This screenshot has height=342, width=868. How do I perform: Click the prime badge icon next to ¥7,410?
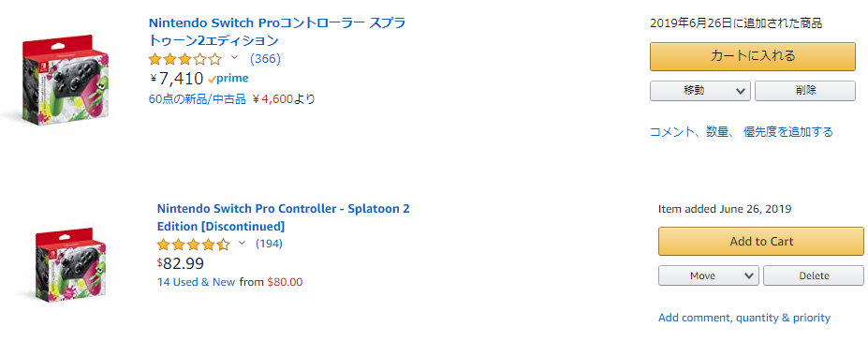pyautogui.click(x=228, y=79)
